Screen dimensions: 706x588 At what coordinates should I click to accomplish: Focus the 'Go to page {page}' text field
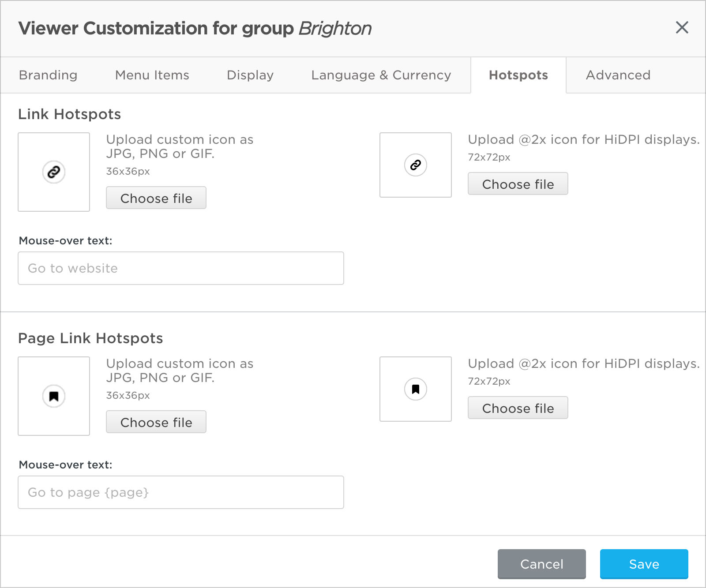tap(181, 492)
